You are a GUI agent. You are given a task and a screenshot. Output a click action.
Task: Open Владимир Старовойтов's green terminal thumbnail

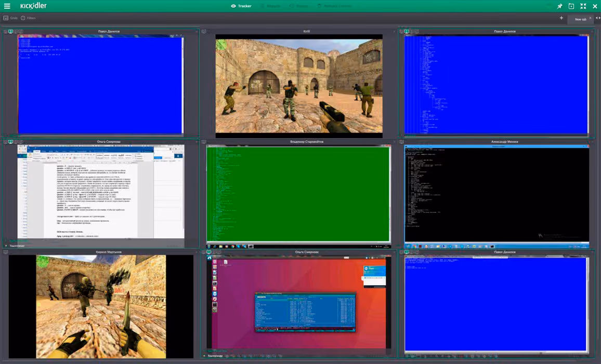(298, 196)
